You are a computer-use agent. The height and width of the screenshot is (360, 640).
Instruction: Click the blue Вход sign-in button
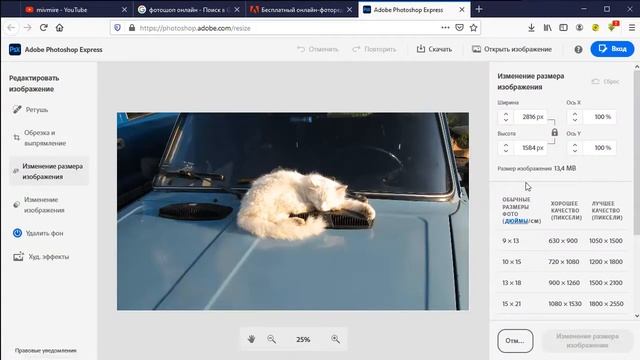[x=612, y=49]
